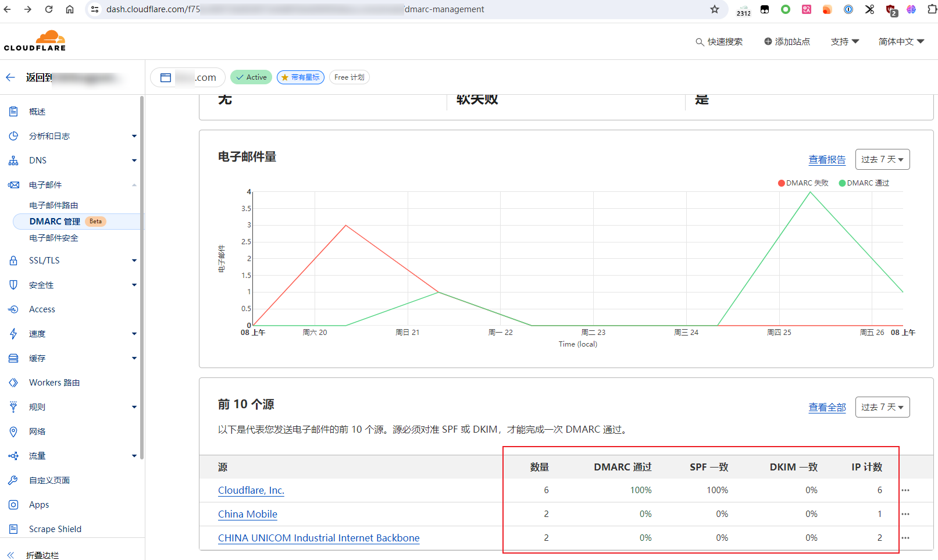Viewport: 938px width, 560px height.
Task: Click the domain selector with .com
Action: click(x=189, y=77)
